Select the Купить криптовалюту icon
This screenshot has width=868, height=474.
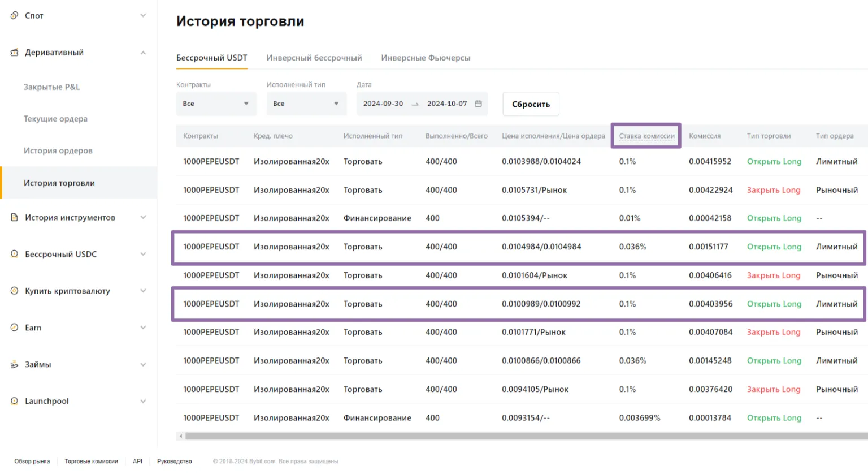[x=14, y=291]
